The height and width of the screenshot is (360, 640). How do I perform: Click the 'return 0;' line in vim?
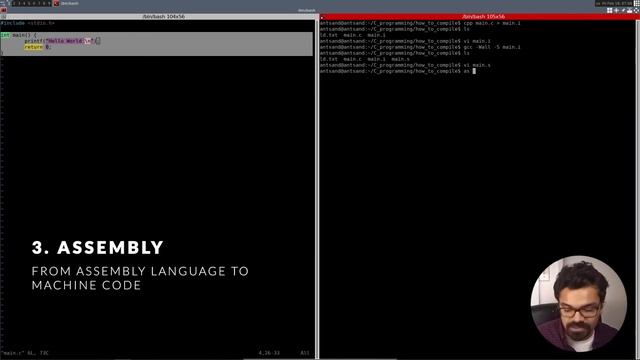(x=37, y=47)
